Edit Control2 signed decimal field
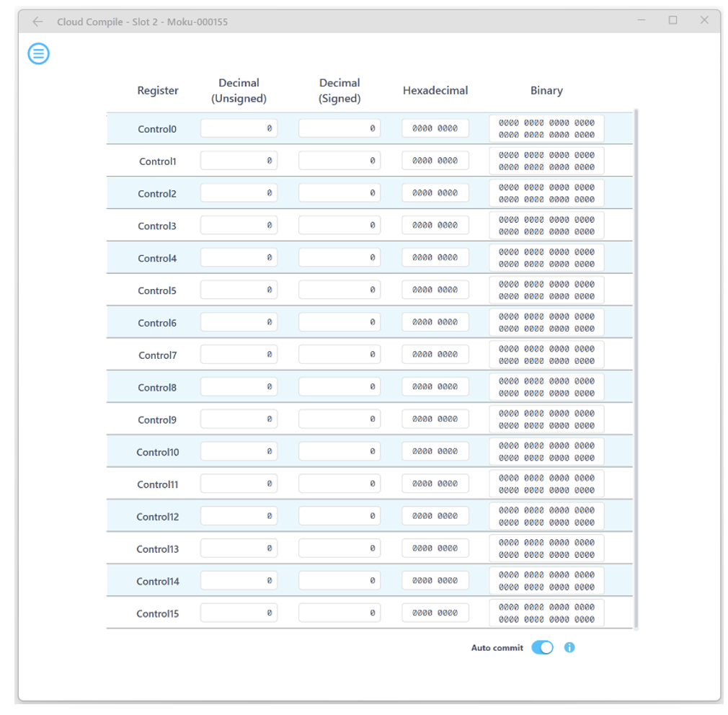This screenshot has width=728, height=715. click(x=339, y=193)
